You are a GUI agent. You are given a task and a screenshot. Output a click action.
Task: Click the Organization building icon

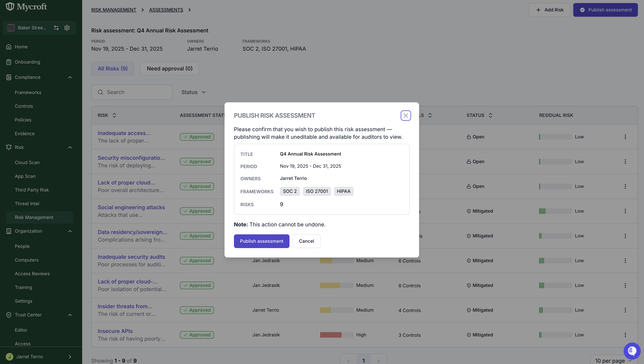coord(9,231)
